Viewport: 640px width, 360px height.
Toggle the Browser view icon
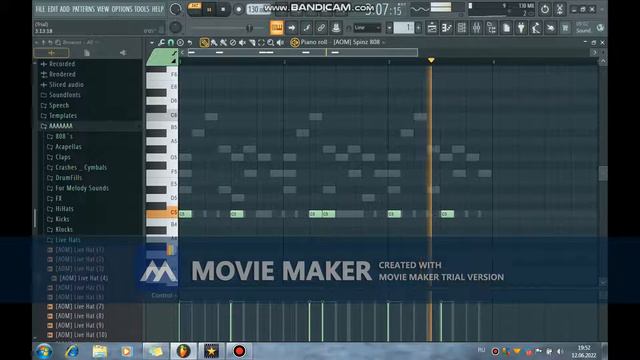coord(491,28)
